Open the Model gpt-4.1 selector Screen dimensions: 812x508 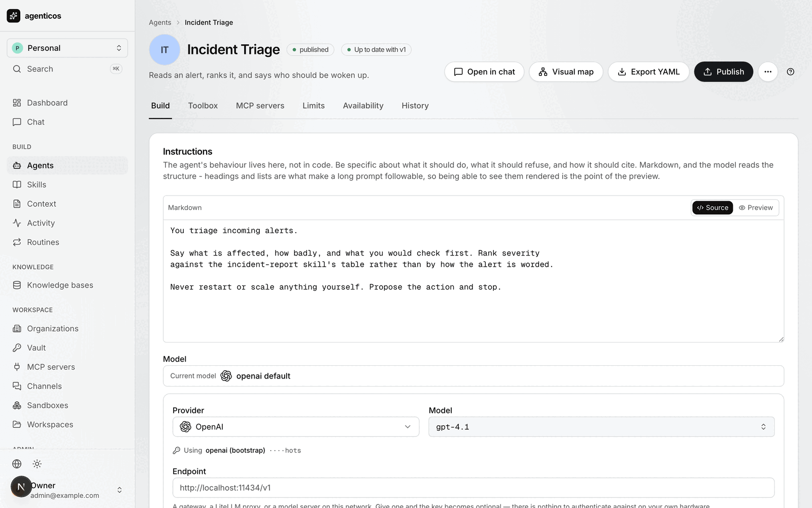601,427
